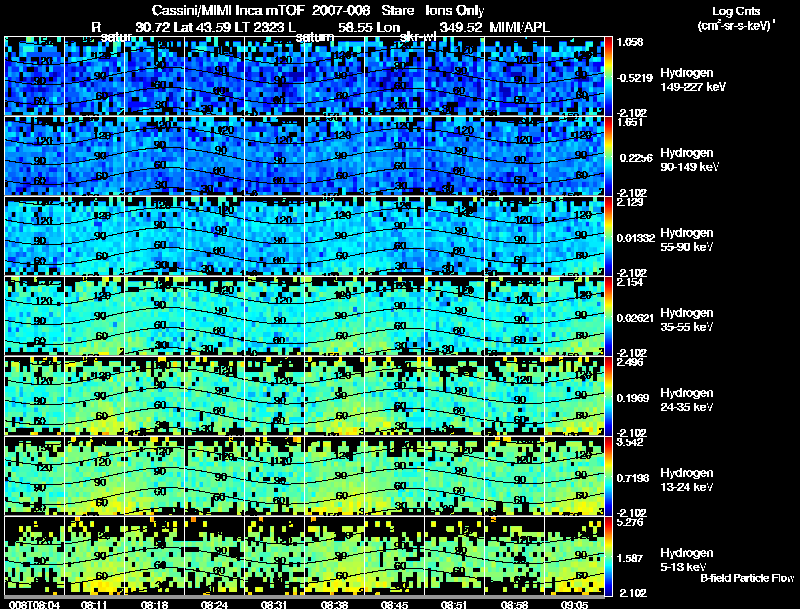Viewport: 800px width, 609px height.
Task: Open the 13-24 keV image at 08:45
Action: pos(394,476)
